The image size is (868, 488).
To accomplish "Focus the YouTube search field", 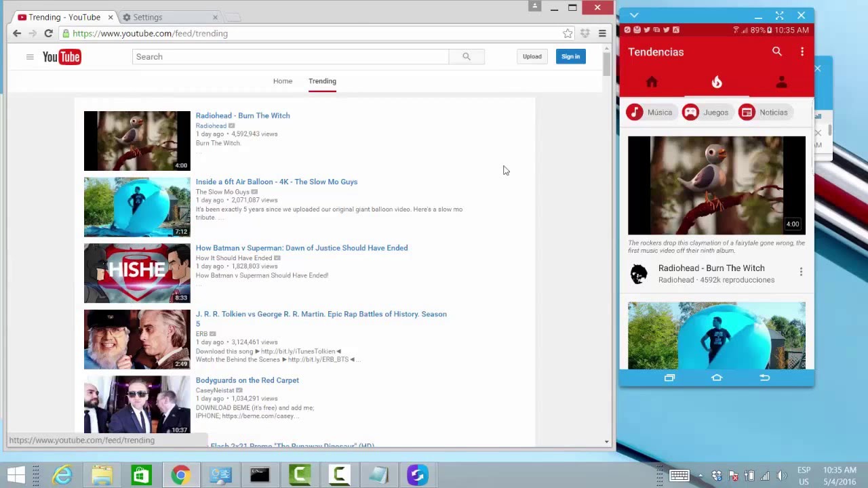I will tap(290, 57).
